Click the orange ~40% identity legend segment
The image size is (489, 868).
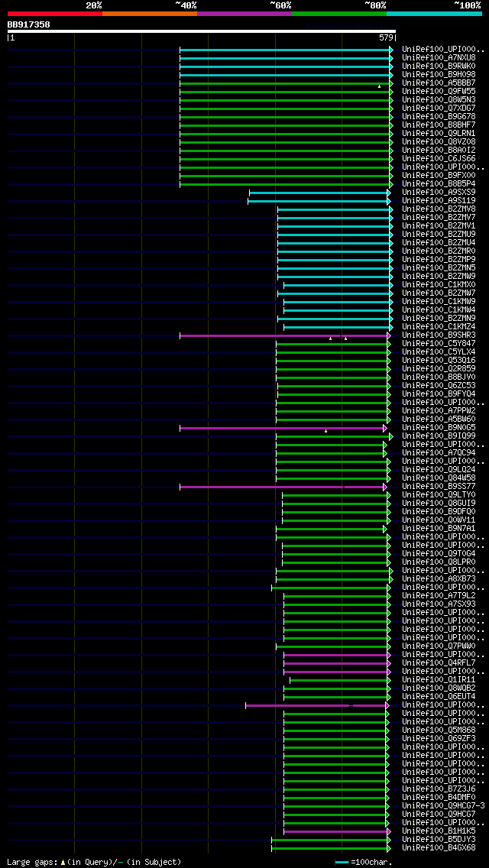(x=150, y=13)
